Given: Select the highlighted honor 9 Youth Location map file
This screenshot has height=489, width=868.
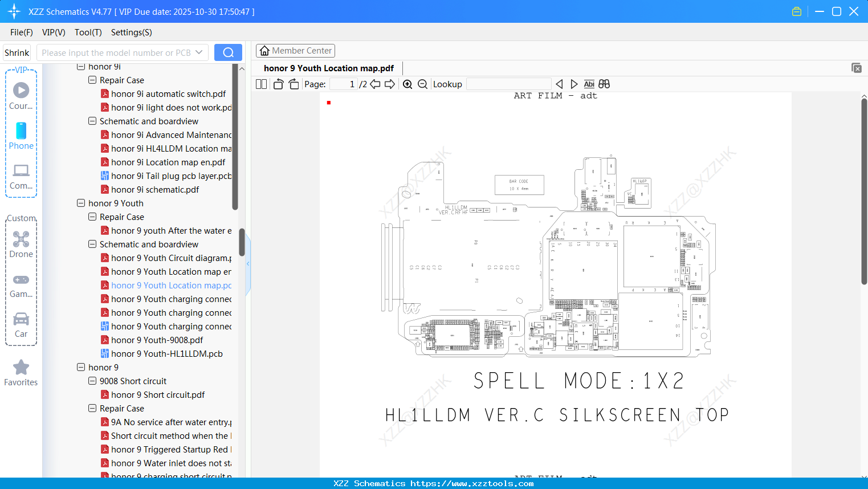Looking at the screenshot, I should (x=166, y=286).
